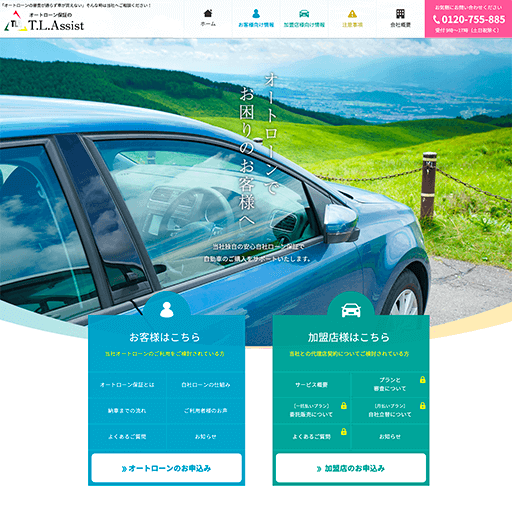
Task: Open the 加盟店のお申込み application button
Action: click(351, 468)
